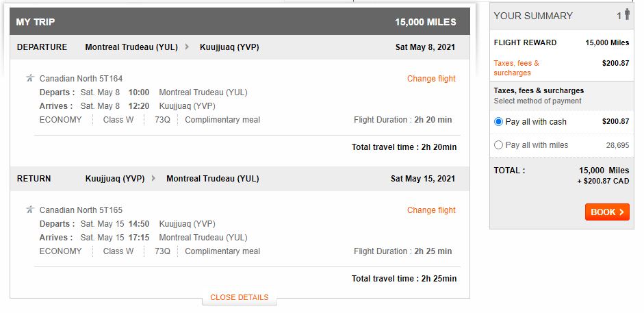This screenshot has height=313, width=644.
Task: Change the departure flight 5T164
Action: click(x=431, y=79)
